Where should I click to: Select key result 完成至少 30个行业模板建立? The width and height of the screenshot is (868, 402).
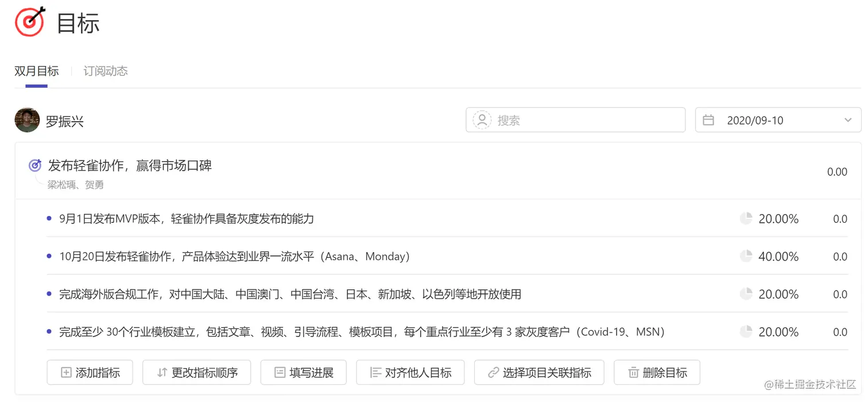click(362, 332)
